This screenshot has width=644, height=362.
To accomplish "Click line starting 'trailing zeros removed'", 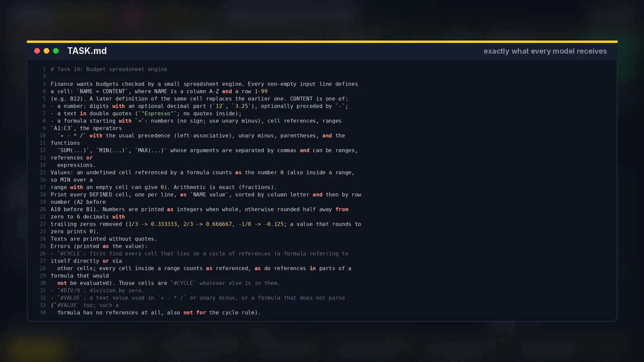I will coord(206,224).
